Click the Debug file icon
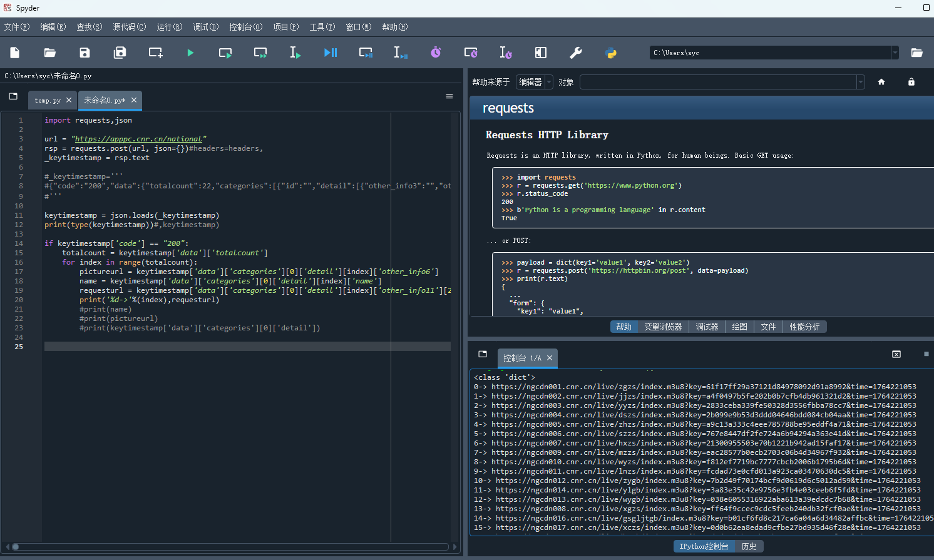The image size is (934, 560). click(331, 53)
